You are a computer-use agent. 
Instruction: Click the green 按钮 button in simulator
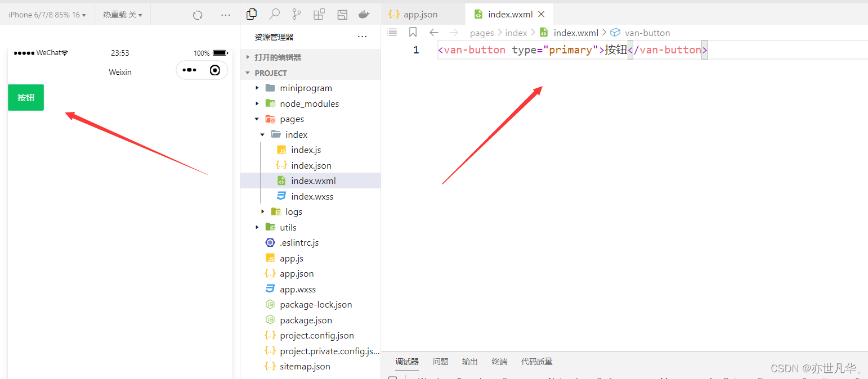26,97
